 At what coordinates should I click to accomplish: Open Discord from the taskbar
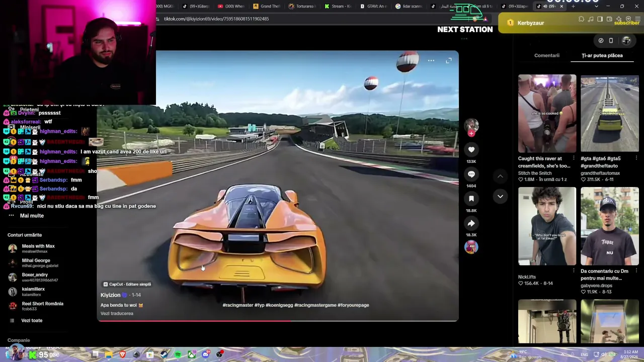[206, 354]
